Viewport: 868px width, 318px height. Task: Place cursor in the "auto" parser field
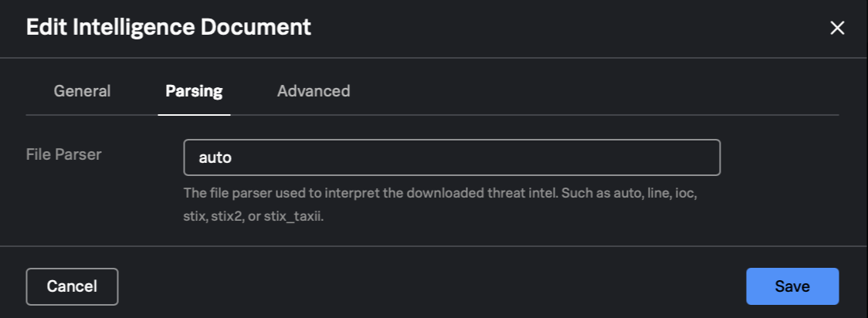pyautogui.click(x=452, y=157)
